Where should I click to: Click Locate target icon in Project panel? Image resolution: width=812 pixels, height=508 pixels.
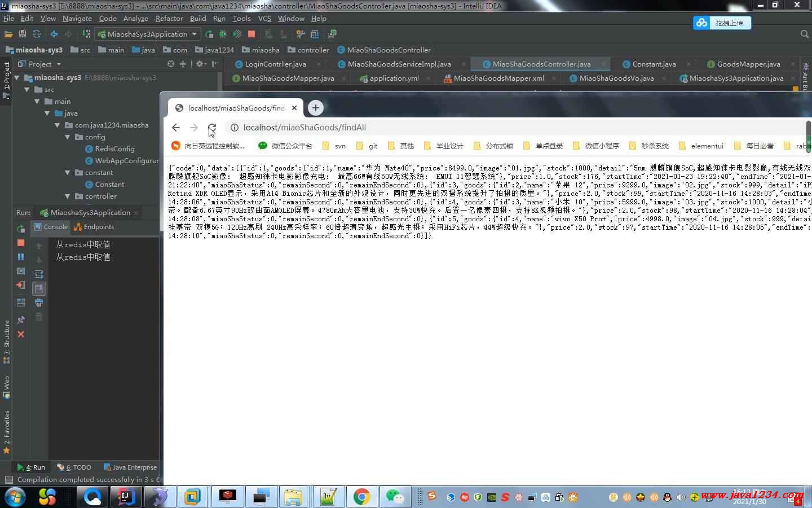(x=171, y=64)
